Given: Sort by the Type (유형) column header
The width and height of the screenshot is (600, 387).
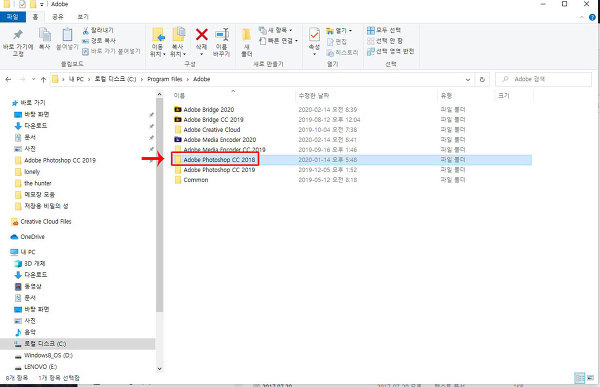Looking at the screenshot, I should pyautogui.click(x=446, y=95).
